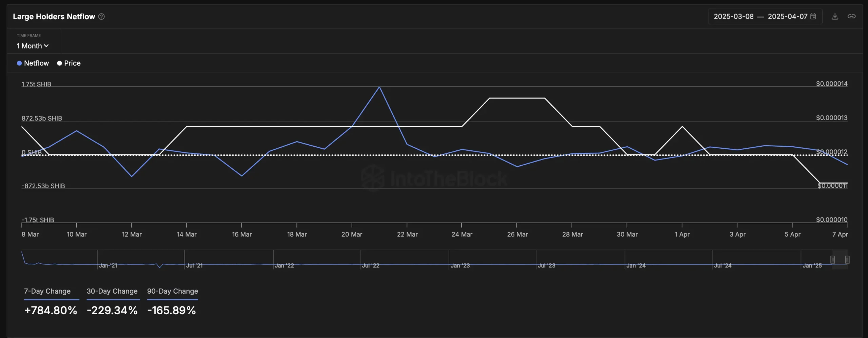
Task: Toggle the Netflow legend series
Action: pyautogui.click(x=33, y=63)
